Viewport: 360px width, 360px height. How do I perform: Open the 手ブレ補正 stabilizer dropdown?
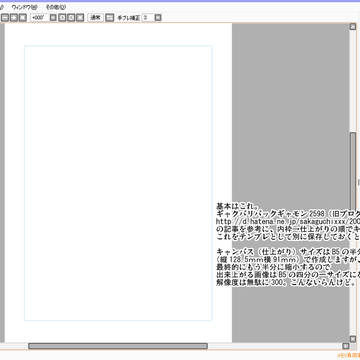pos(158,18)
